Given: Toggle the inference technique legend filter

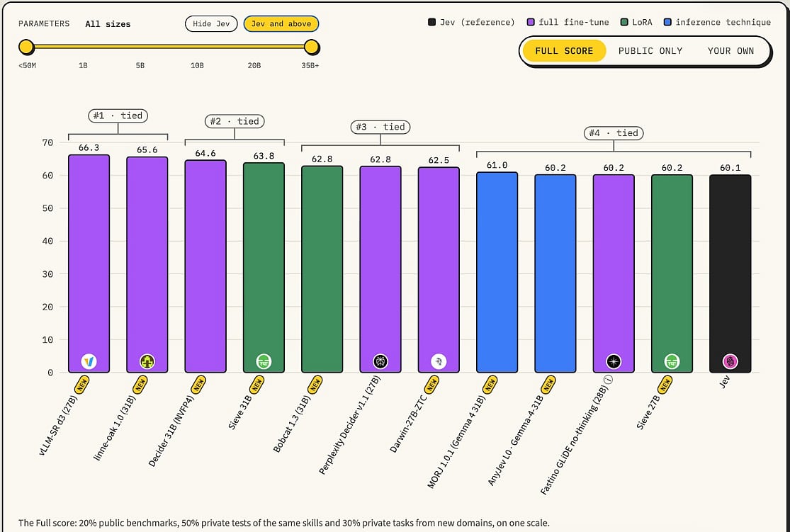Looking at the screenshot, I should [x=718, y=22].
